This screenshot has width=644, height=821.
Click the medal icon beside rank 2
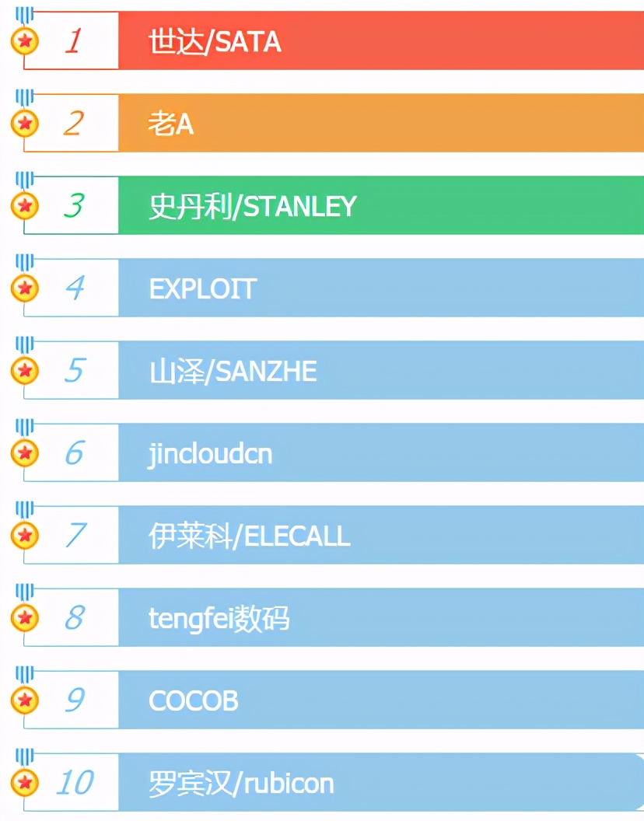[x=25, y=123]
